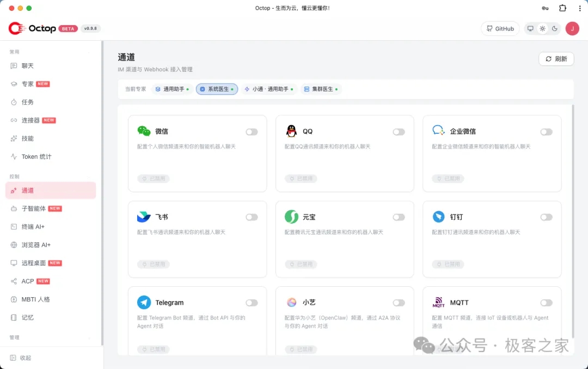
Task: Click the 连接器 link icon in sidebar
Action: tap(14, 120)
